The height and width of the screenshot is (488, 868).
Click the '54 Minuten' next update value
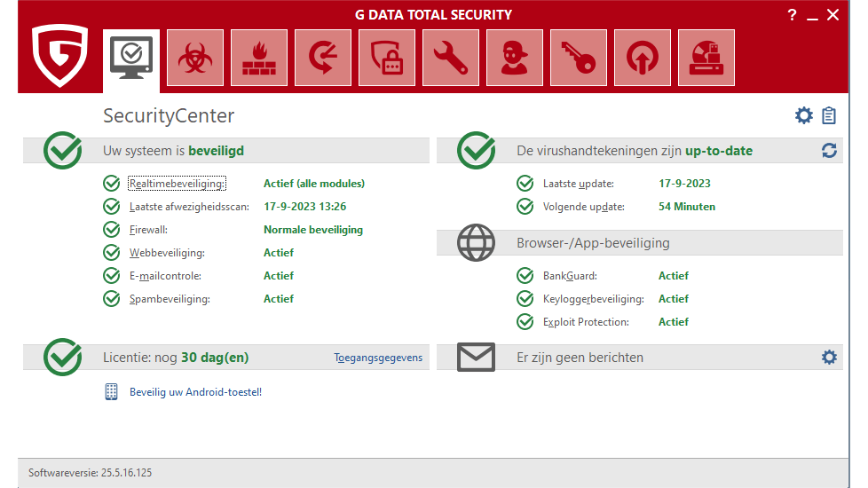pos(686,207)
